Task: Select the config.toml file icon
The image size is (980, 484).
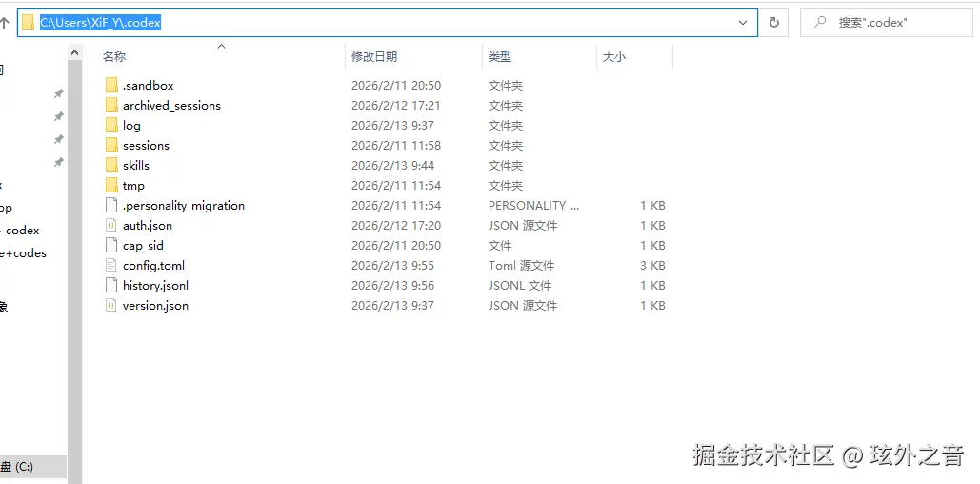Action: click(x=111, y=265)
